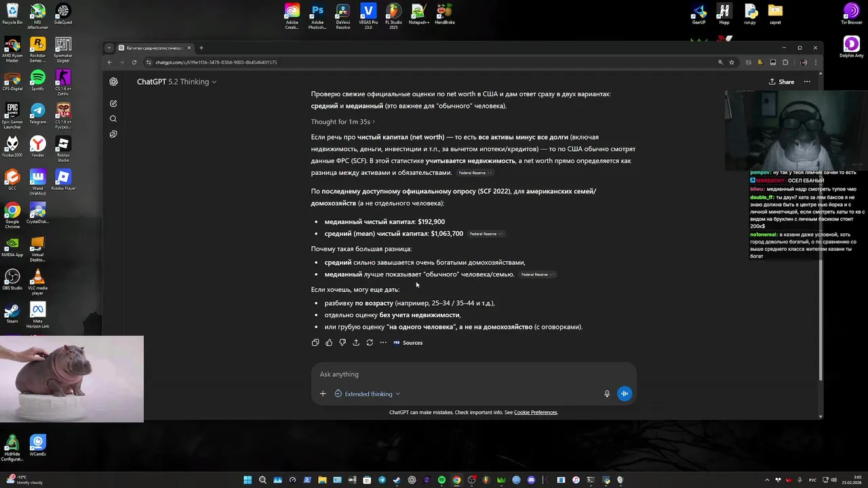Viewport: 868px width, 488px height.
Task: Reload the page in browser
Action: [x=134, y=62]
